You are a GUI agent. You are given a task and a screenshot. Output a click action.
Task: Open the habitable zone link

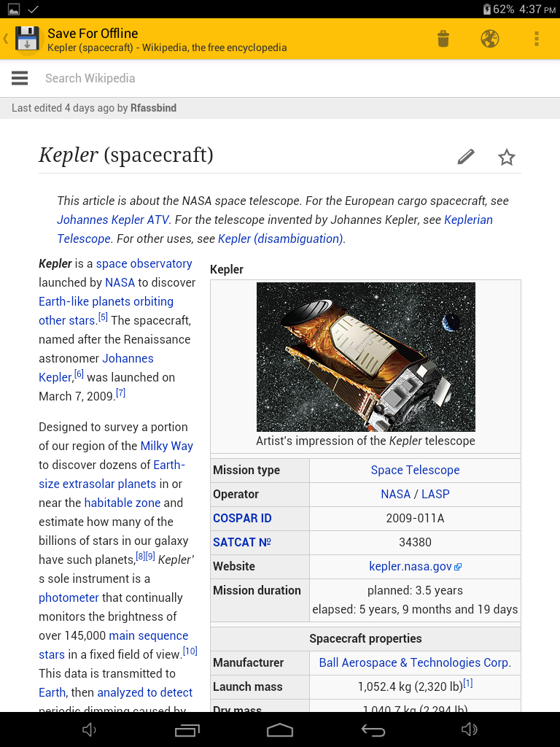coord(122,503)
